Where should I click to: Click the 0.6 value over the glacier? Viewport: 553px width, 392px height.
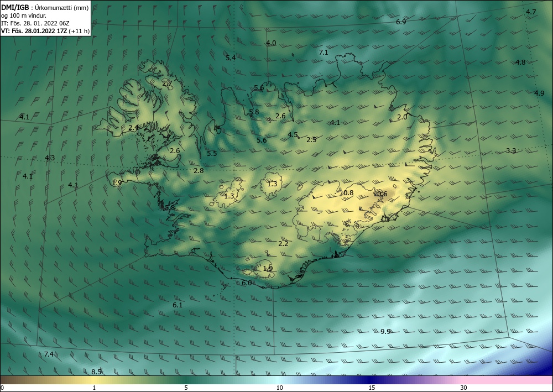(382, 194)
